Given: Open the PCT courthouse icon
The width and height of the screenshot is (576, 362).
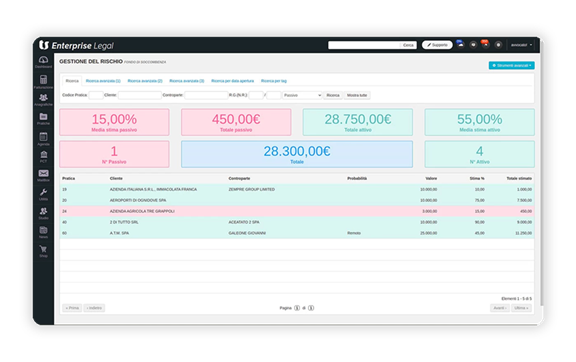Looking at the screenshot, I should coord(43,154).
